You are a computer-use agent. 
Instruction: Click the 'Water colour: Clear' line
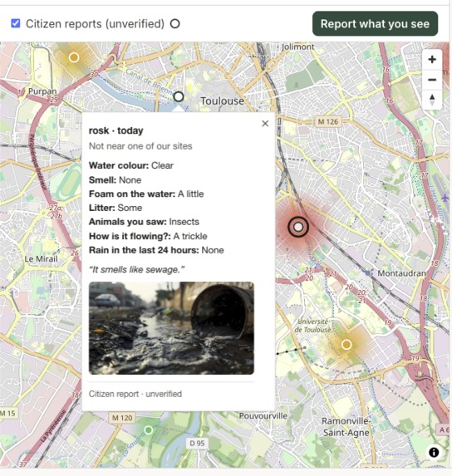coord(130,165)
